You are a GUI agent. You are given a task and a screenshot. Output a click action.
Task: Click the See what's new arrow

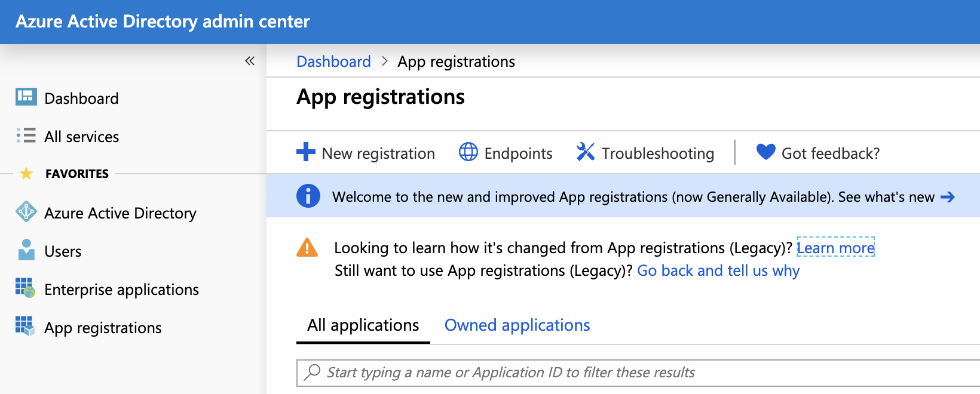coord(947,197)
